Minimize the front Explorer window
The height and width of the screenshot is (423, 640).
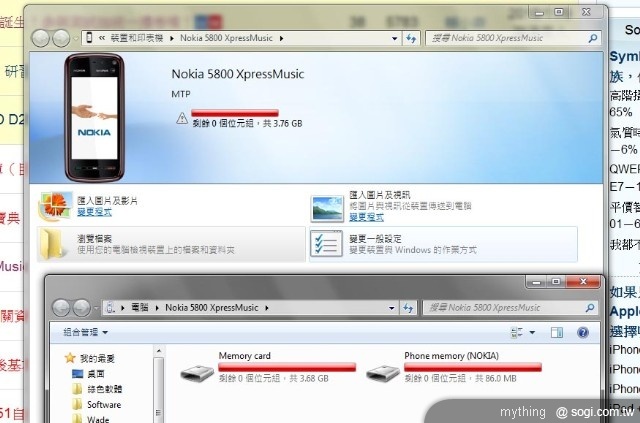536,282
